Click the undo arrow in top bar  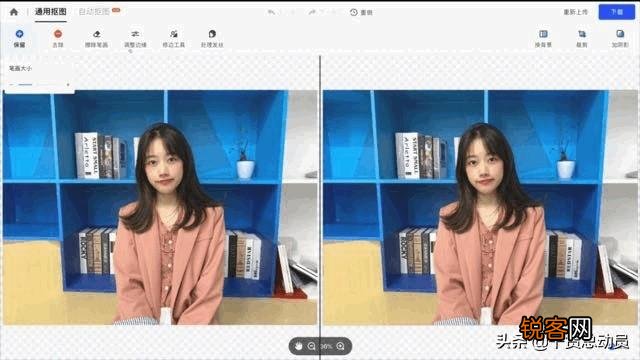[x=271, y=12]
